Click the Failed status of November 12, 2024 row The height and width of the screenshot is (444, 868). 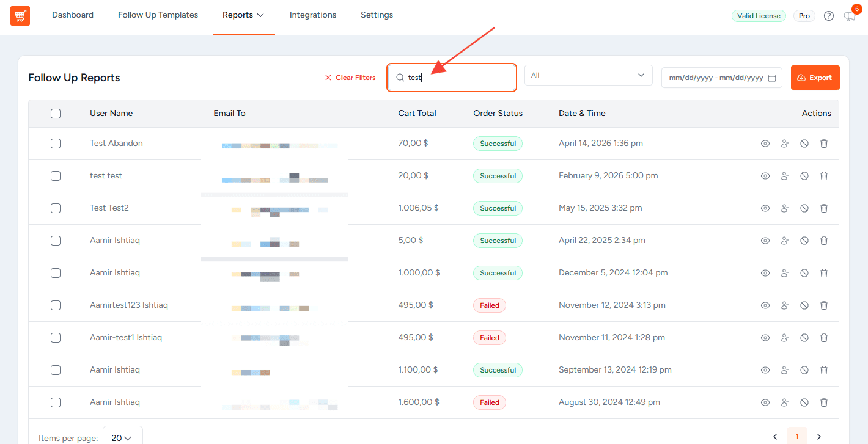point(490,305)
